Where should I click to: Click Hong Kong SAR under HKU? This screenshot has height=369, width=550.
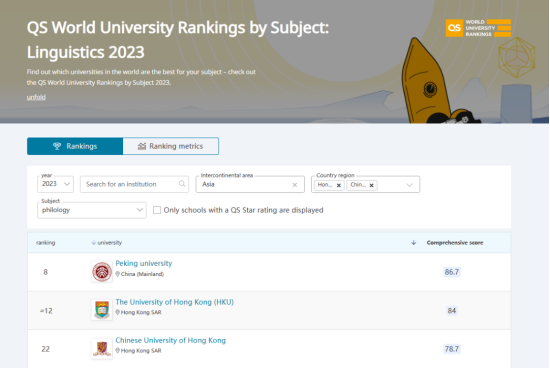(x=141, y=312)
